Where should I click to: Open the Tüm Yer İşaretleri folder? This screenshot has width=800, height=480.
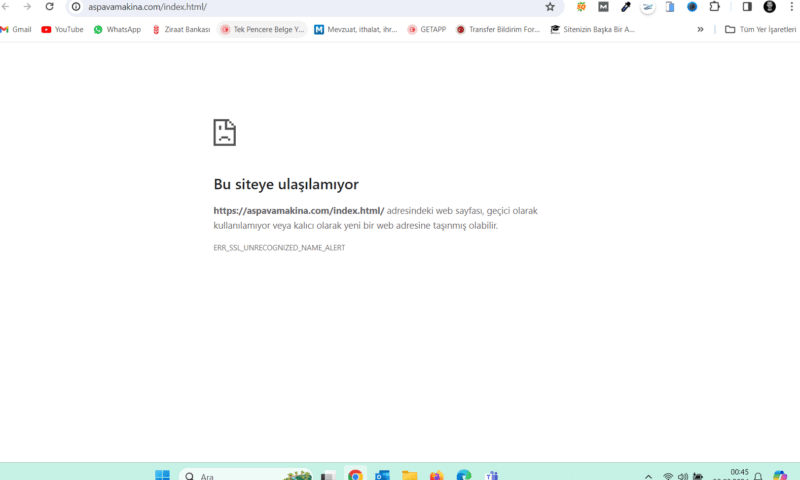click(758, 30)
